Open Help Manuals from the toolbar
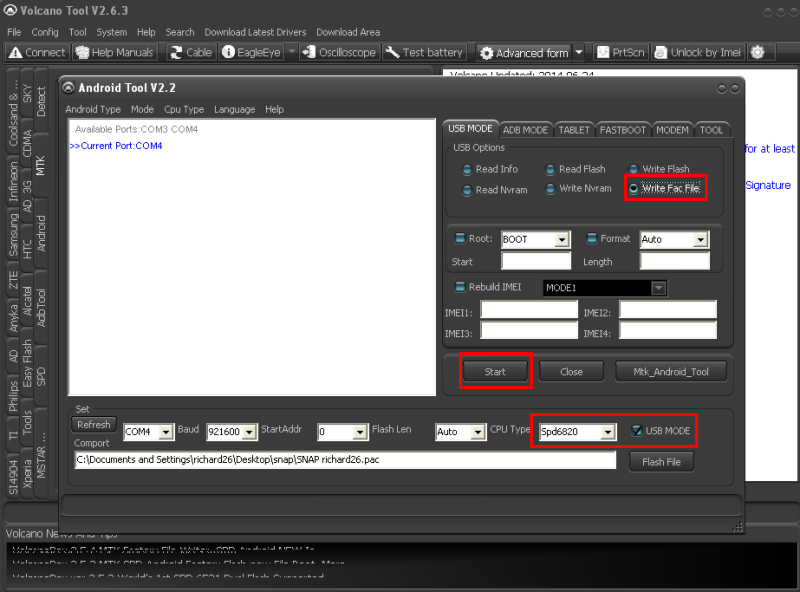 point(114,52)
